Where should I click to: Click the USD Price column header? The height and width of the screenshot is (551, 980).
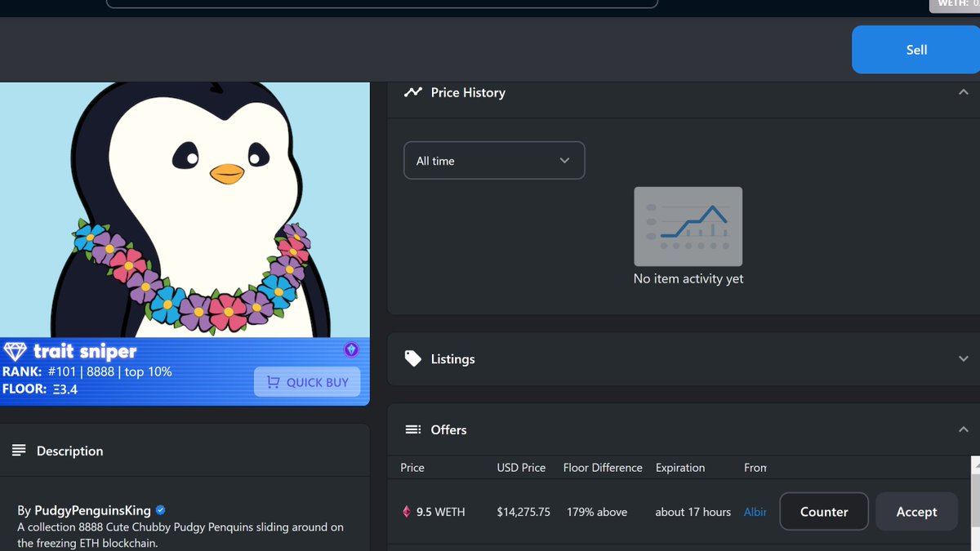[x=521, y=468]
